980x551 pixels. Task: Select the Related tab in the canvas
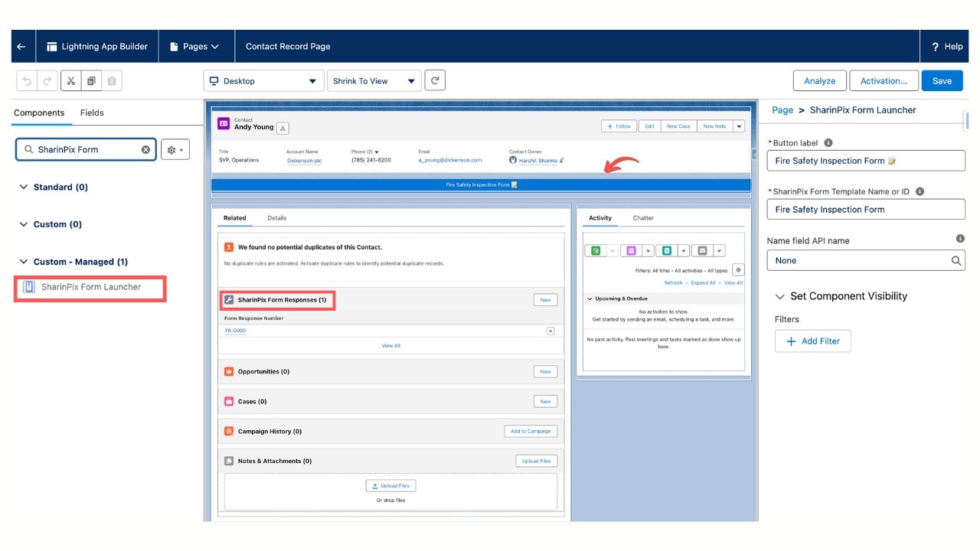(x=234, y=218)
